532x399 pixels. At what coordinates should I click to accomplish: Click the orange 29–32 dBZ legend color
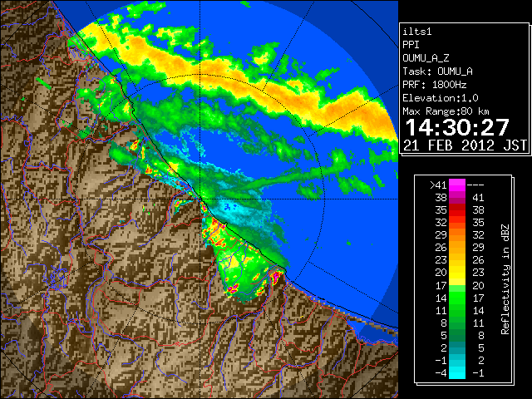tap(457, 234)
